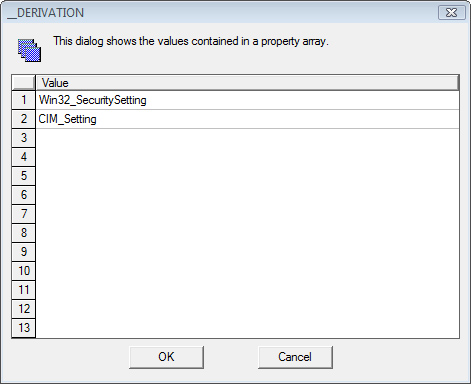
Task: Select row header number 9
Action: click(x=24, y=252)
